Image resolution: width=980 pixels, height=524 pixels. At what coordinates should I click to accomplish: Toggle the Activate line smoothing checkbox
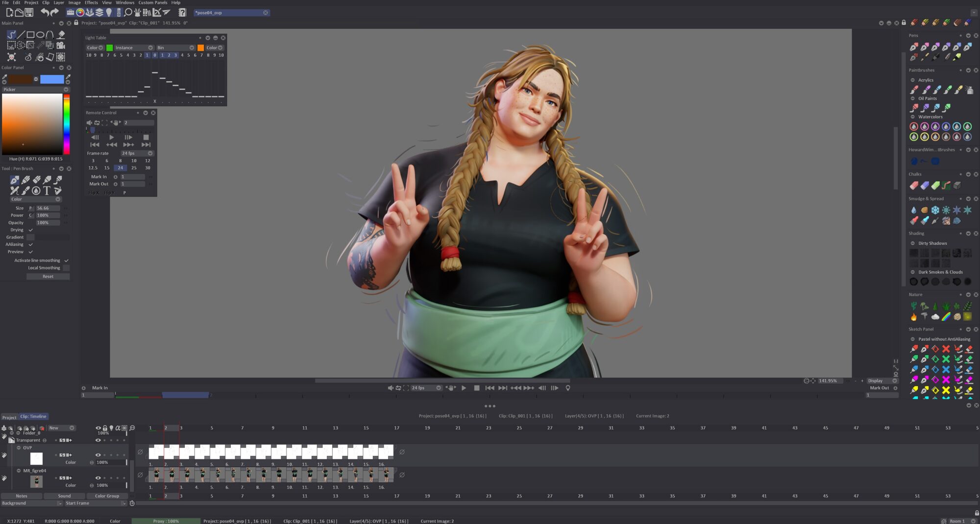tap(66, 261)
